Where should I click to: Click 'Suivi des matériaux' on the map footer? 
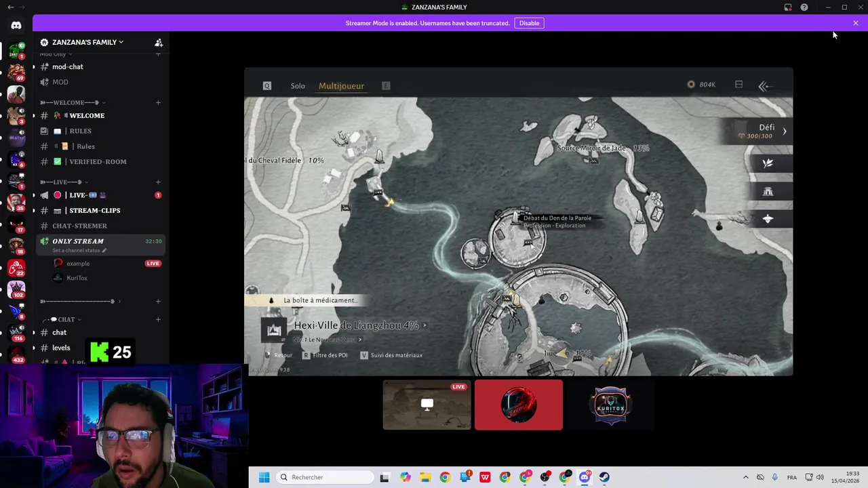391,355
